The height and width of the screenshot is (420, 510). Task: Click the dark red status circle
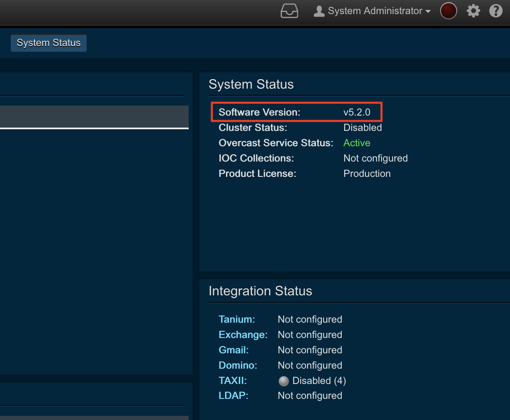[448, 11]
